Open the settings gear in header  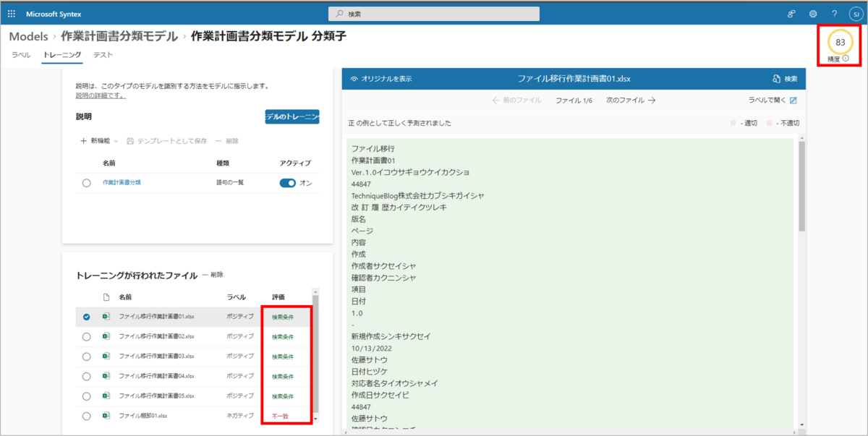813,14
